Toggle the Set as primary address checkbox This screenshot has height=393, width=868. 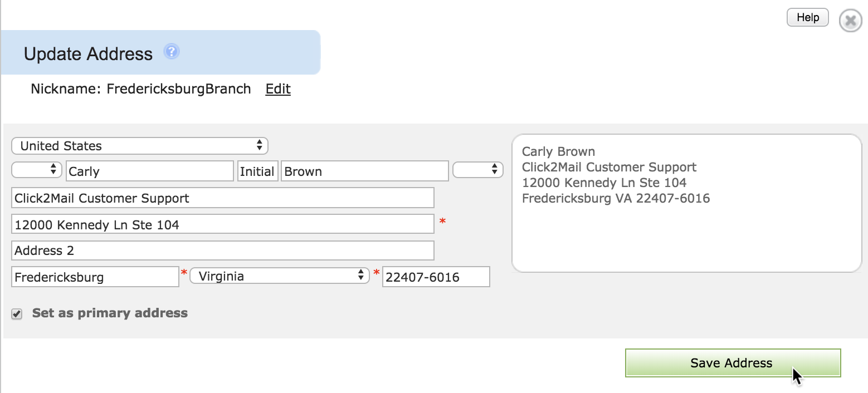point(17,314)
